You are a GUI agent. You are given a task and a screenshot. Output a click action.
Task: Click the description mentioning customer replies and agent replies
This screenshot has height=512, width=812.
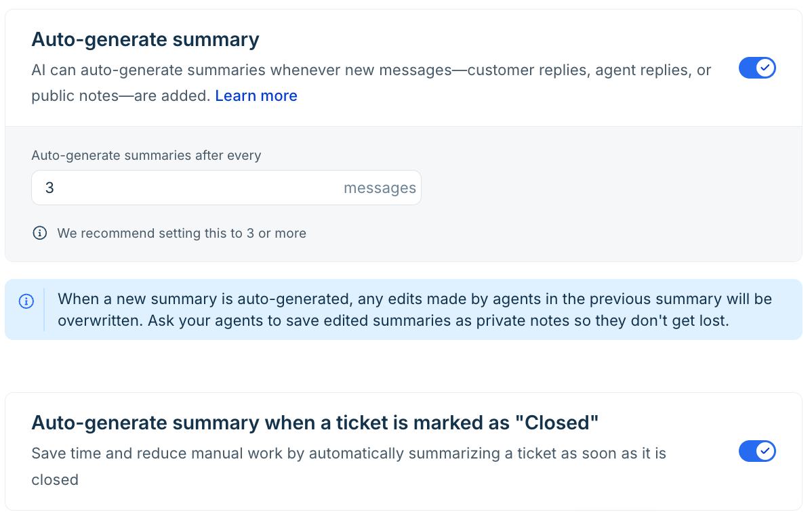371,83
